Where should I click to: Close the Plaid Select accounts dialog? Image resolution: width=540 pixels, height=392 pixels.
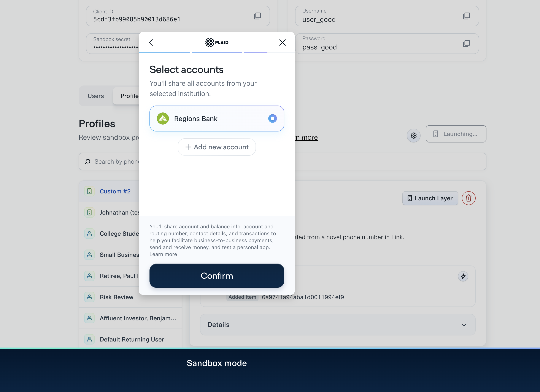coord(282,43)
